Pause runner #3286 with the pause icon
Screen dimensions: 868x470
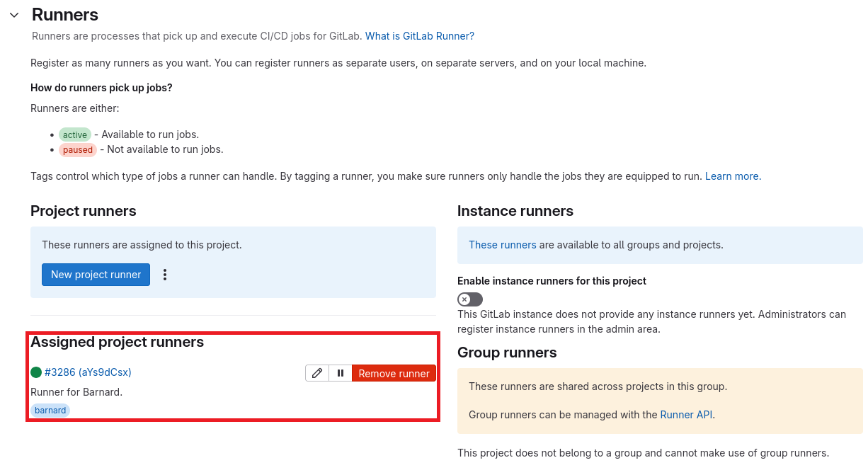click(341, 373)
